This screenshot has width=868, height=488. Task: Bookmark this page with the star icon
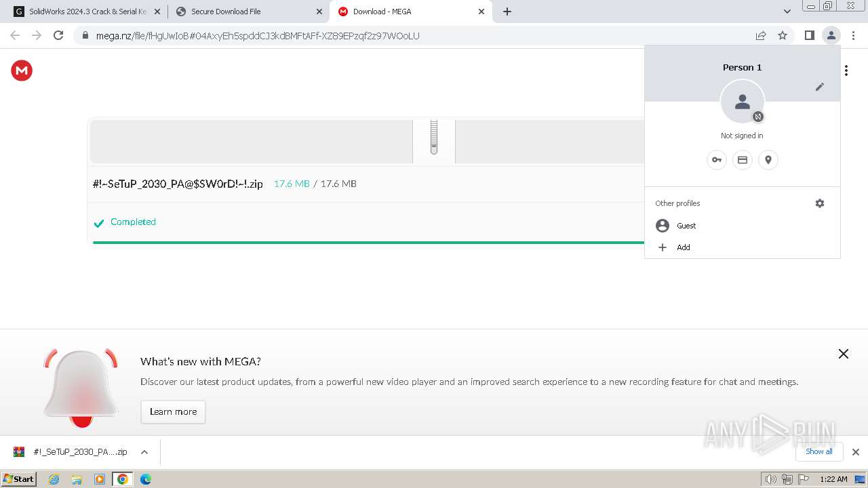[783, 35]
